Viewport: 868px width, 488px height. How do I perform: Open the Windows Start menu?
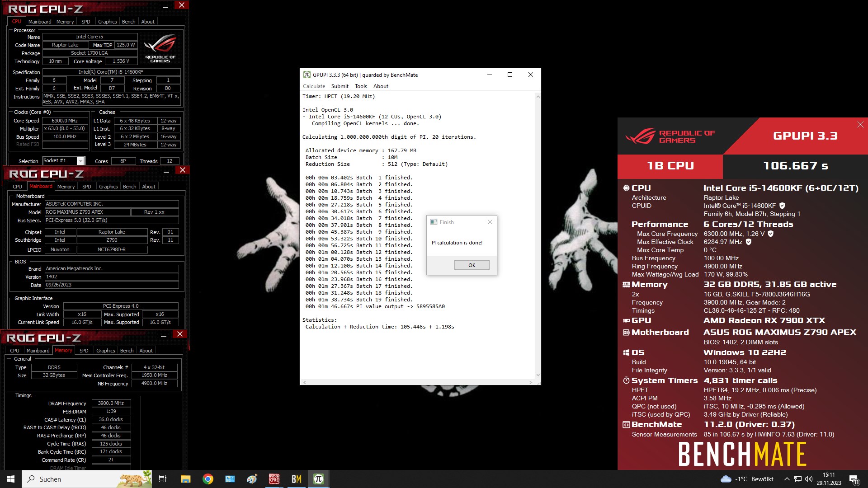pos(11,479)
